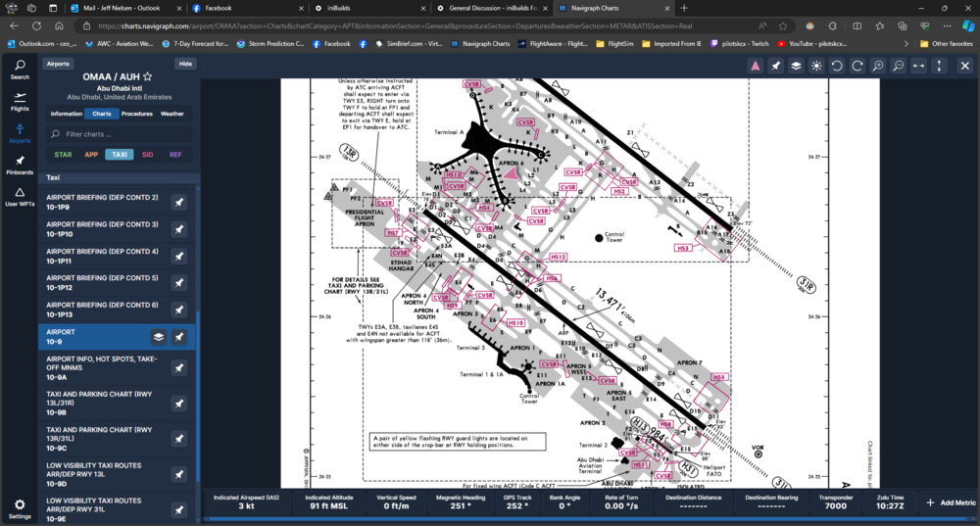Filter charts by the SID category
This screenshot has width=980, height=526.
click(147, 154)
